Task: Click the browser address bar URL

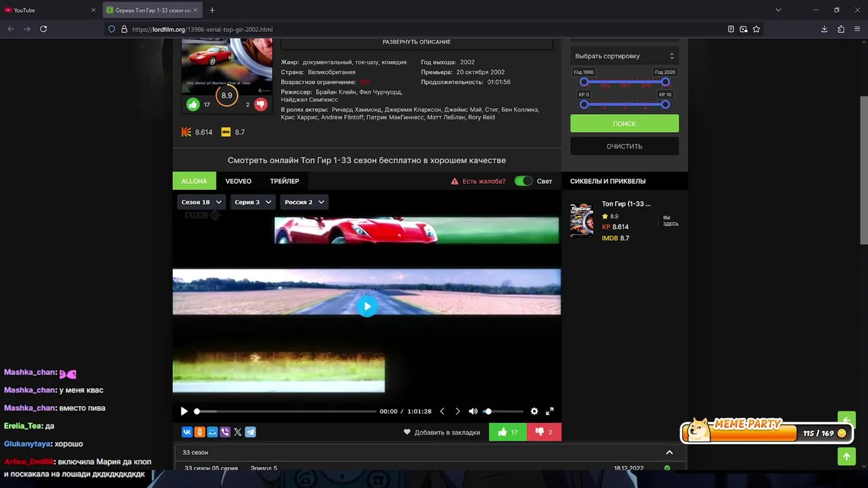Action: click(202, 29)
